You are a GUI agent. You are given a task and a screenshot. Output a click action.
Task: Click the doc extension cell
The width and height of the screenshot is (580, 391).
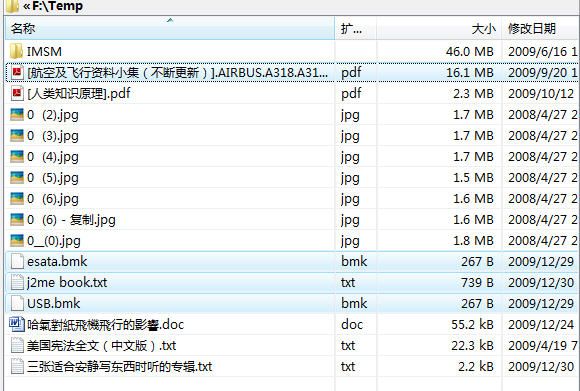(x=352, y=325)
